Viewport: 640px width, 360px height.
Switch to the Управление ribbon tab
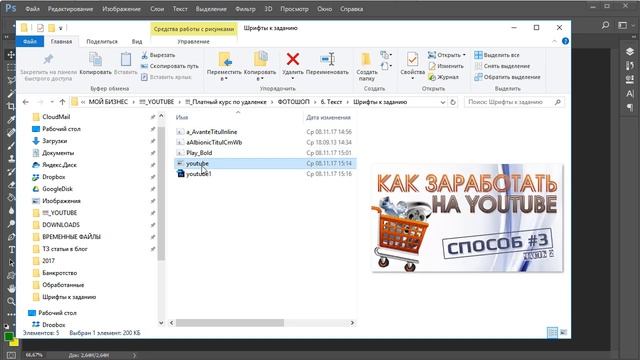[x=193, y=42]
